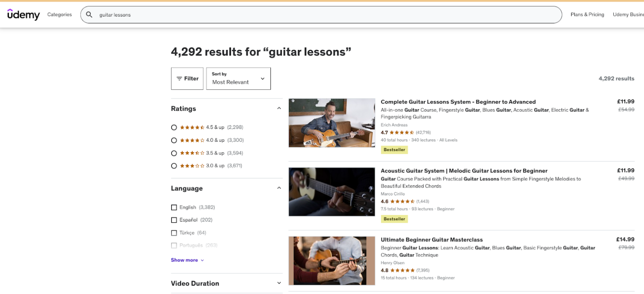644x294 pixels.
Task: Click the Bestseller badge on the Acoustic Guitar System course
Action: point(394,219)
